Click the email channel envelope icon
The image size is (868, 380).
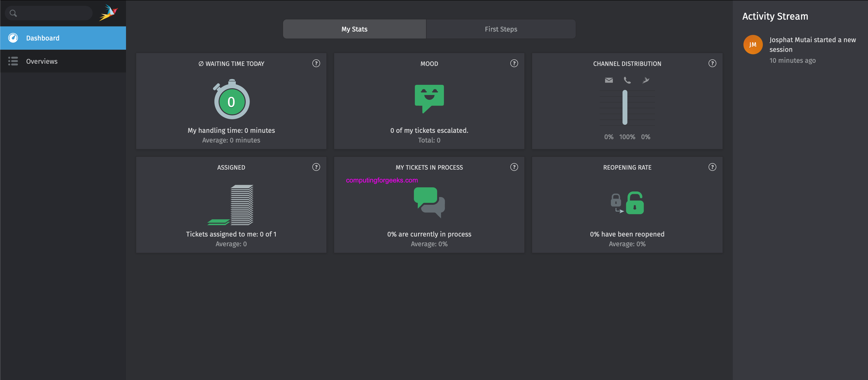(608, 80)
